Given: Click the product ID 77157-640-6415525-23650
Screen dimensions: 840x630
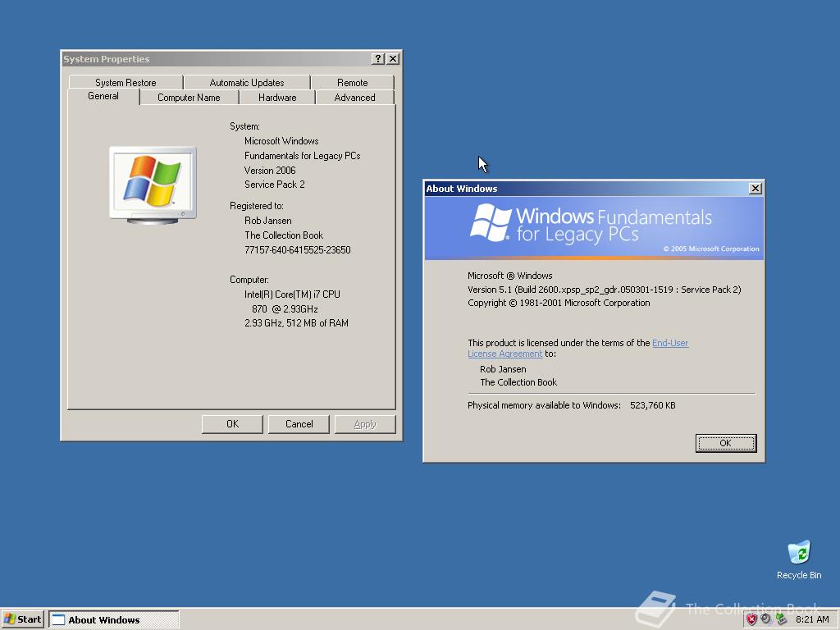Looking at the screenshot, I should [297, 250].
